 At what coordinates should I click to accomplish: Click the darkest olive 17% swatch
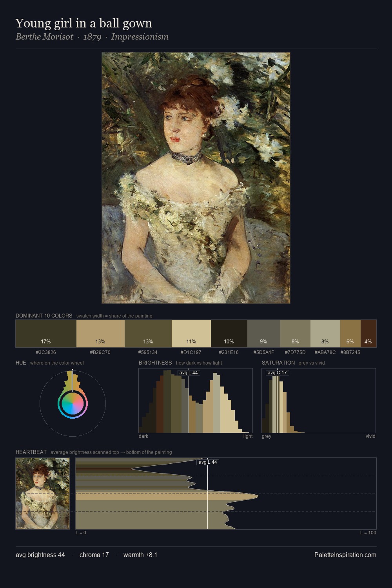tap(46, 334)
